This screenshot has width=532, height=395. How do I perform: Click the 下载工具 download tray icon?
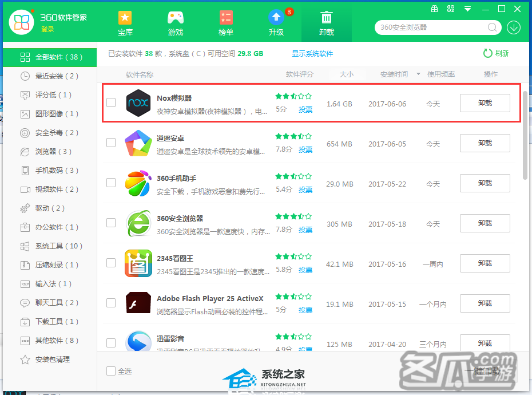click(25, 322)
